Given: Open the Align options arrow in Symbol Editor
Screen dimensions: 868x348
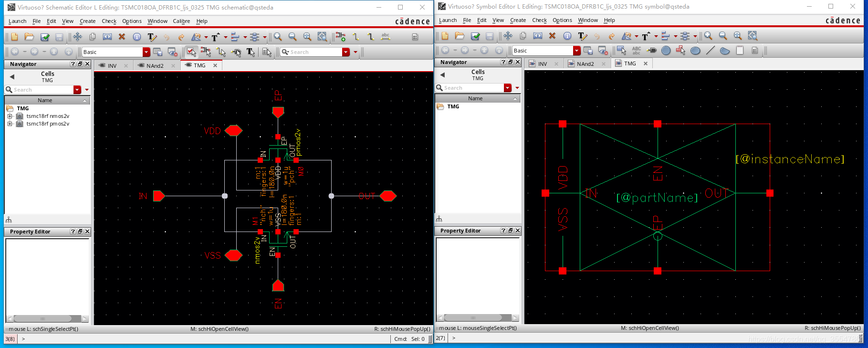Looking at the screenshot, I should point(676,36).
